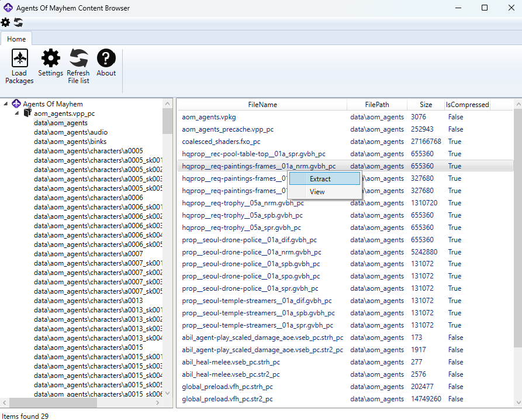The width and height of the screenshot is (522, 420).
Task: Select the data\aom_agents folder in tree
Action: [61, 123]
